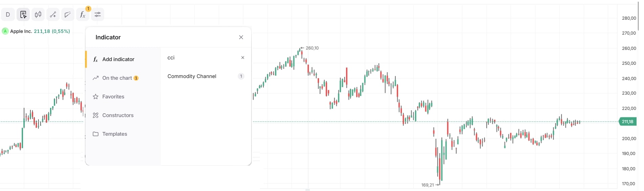Open chart settings sliders icon

point(97,15)
